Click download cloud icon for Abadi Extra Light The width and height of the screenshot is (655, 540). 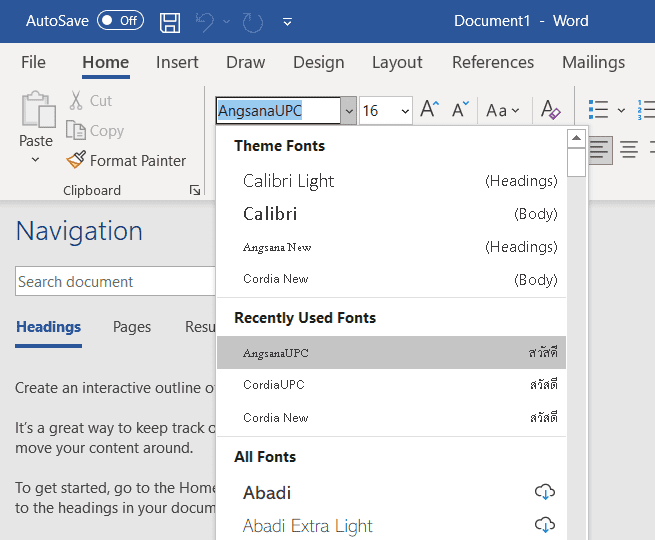(545, 525)
